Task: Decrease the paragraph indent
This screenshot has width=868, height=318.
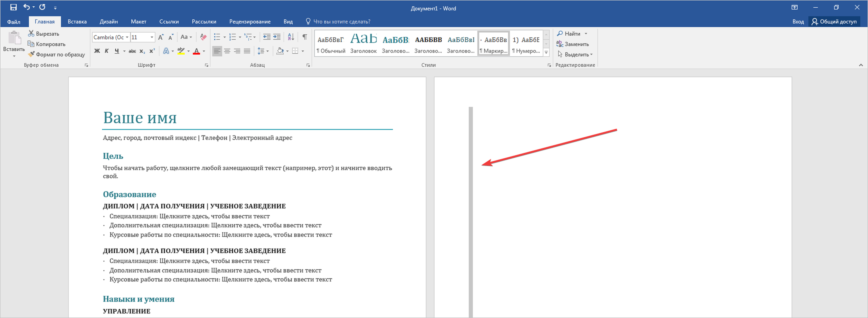Action: pyautogui.click(x=266, y=37)
